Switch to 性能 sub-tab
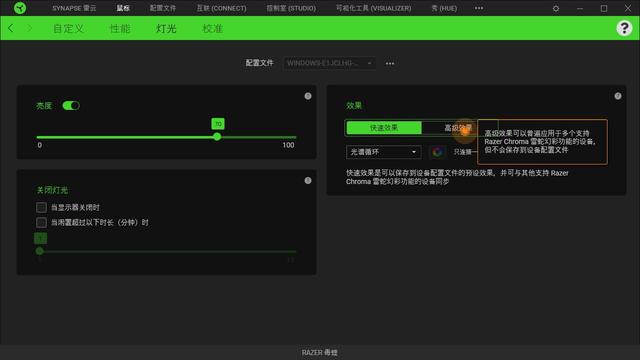 tap(120, 29)
